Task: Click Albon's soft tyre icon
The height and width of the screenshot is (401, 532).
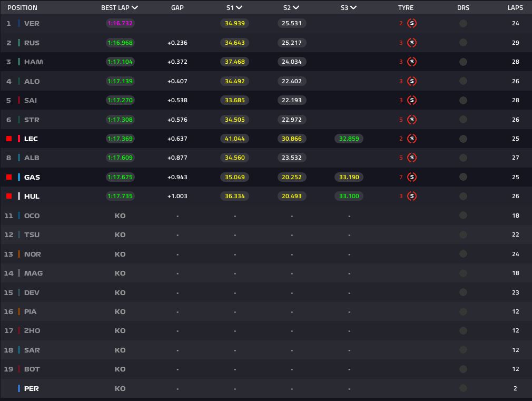Action: (x=412, y=158)
